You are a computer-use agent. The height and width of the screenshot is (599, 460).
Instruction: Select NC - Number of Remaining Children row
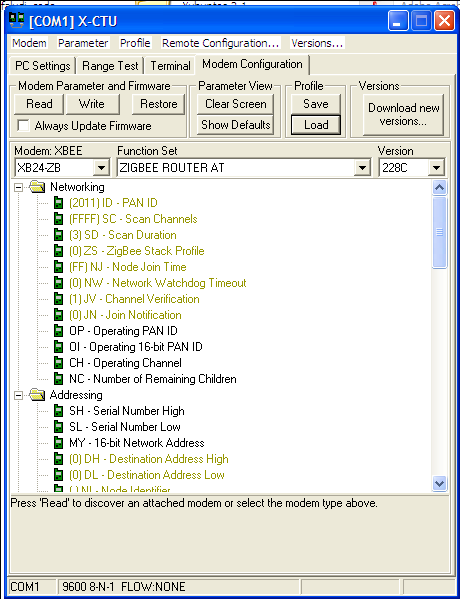pyautogui.click(x=153, y=379)
